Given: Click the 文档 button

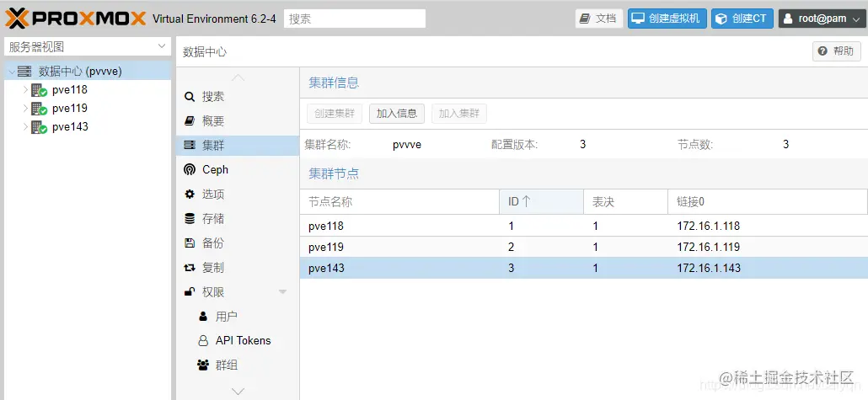Looking at the screenshot, I should pos(599,19).
